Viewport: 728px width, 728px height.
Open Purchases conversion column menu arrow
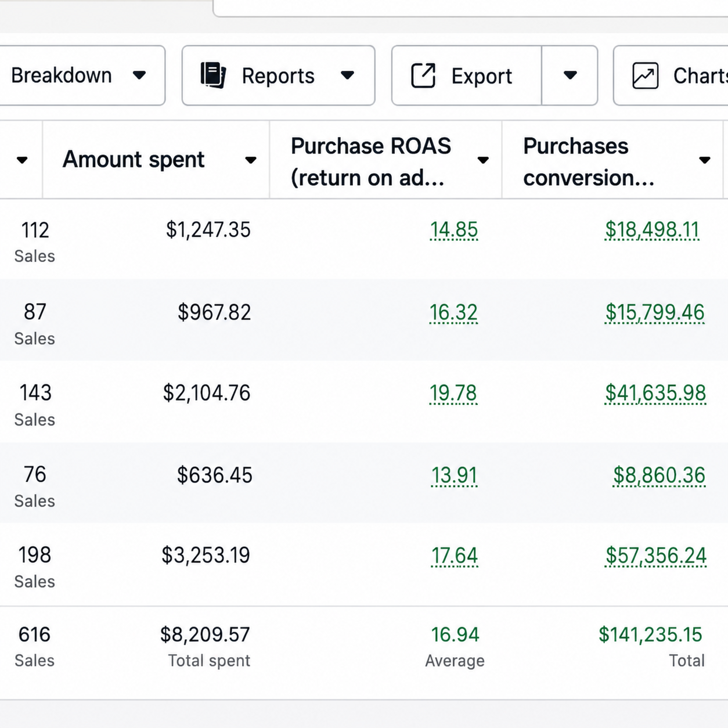coord(705,160)
